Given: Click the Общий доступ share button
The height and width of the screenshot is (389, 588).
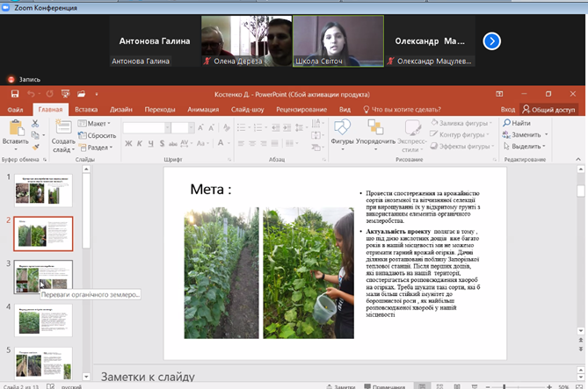Looking at the screenshot, I should click(548, 109).
